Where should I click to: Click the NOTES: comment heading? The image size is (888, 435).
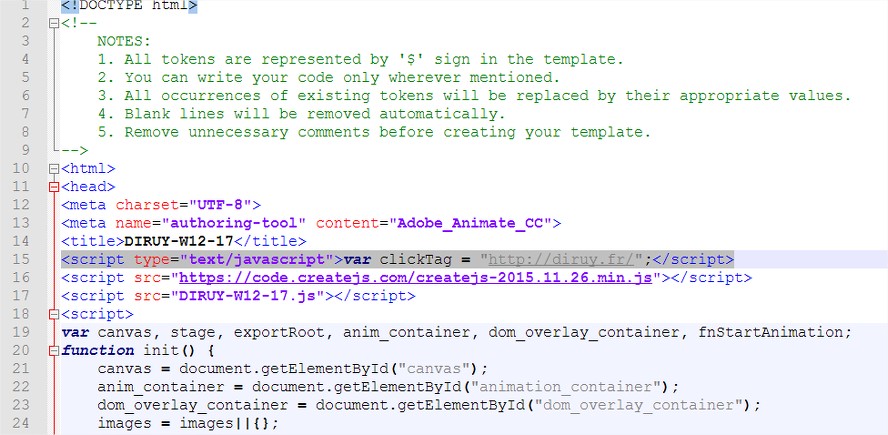point(124,41)
